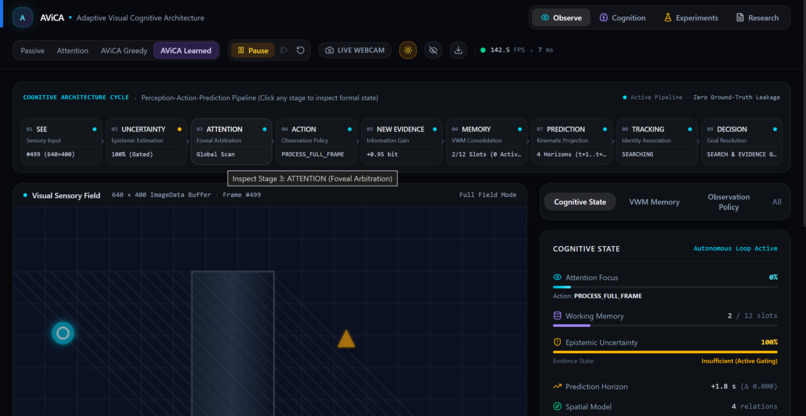
Task: Click the Spatial Model compass icon
Action: [x=557, y=406]
